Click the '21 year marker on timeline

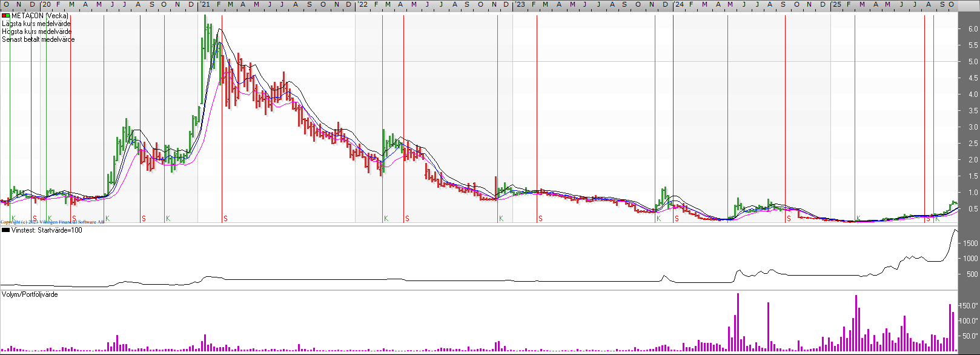coord(205,5)
